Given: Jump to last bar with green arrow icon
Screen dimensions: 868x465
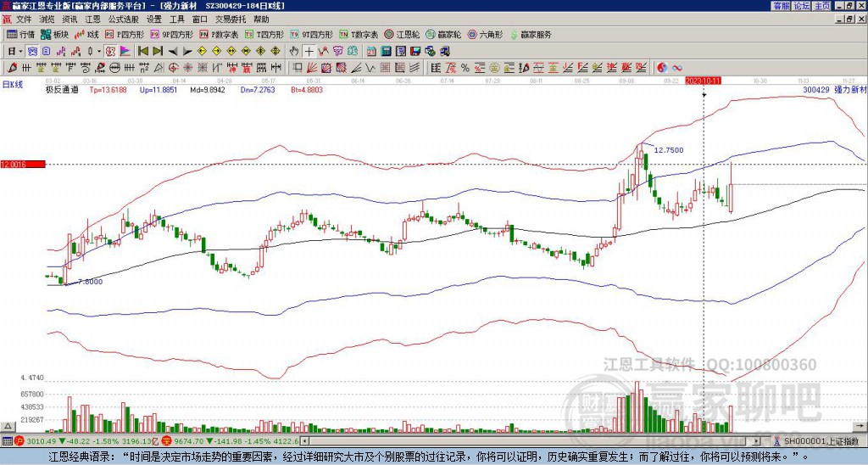Looking at the screenshot, I should 157,52.
